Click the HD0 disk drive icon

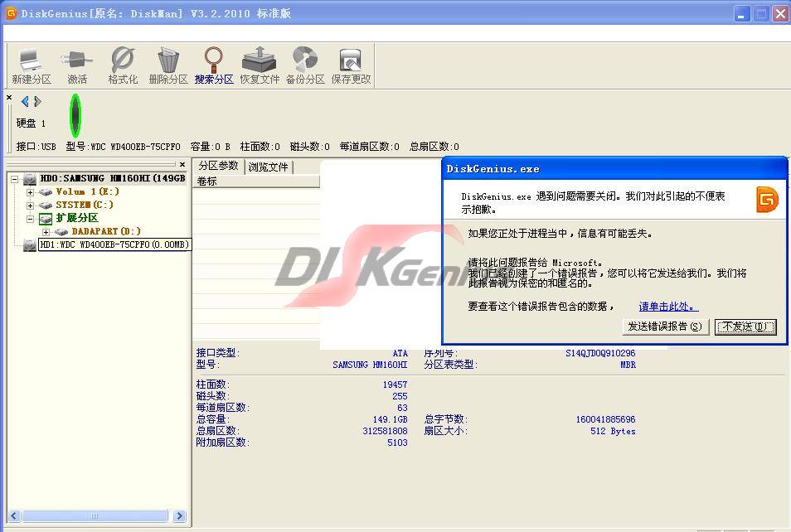click(30, 179)
